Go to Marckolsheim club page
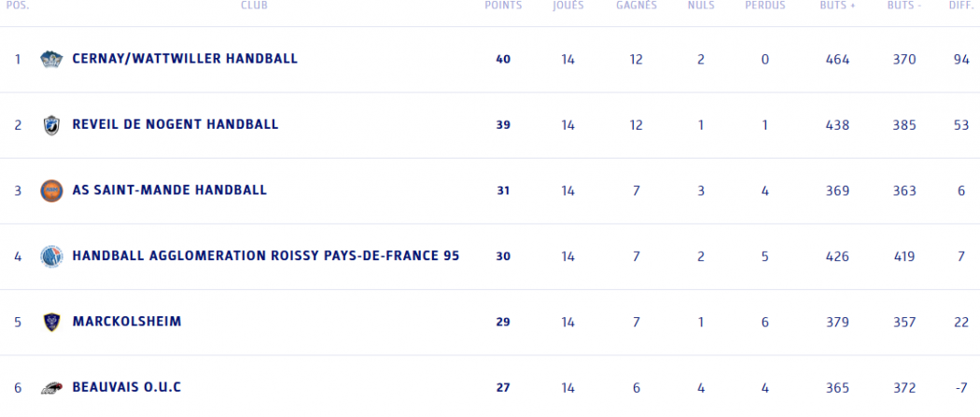Screen dimensions: 980x417 (x=127, y=322)
